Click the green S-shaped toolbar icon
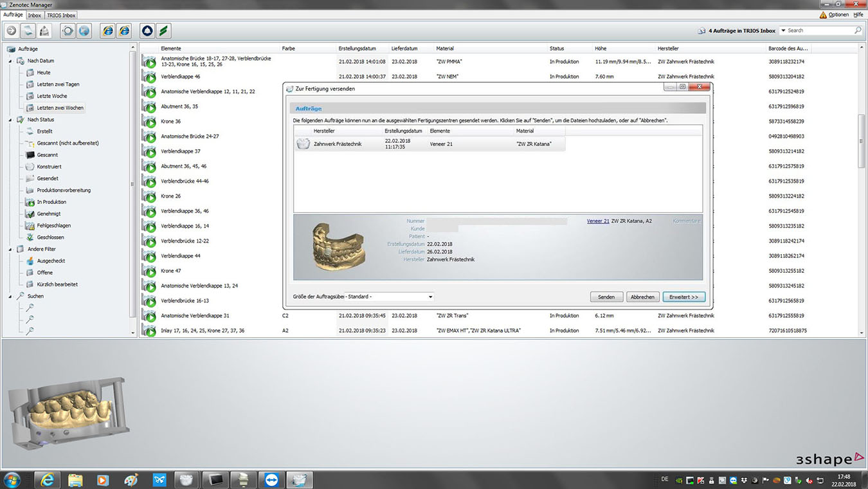Screen dimensions: 868x489 tap(163, 30)
